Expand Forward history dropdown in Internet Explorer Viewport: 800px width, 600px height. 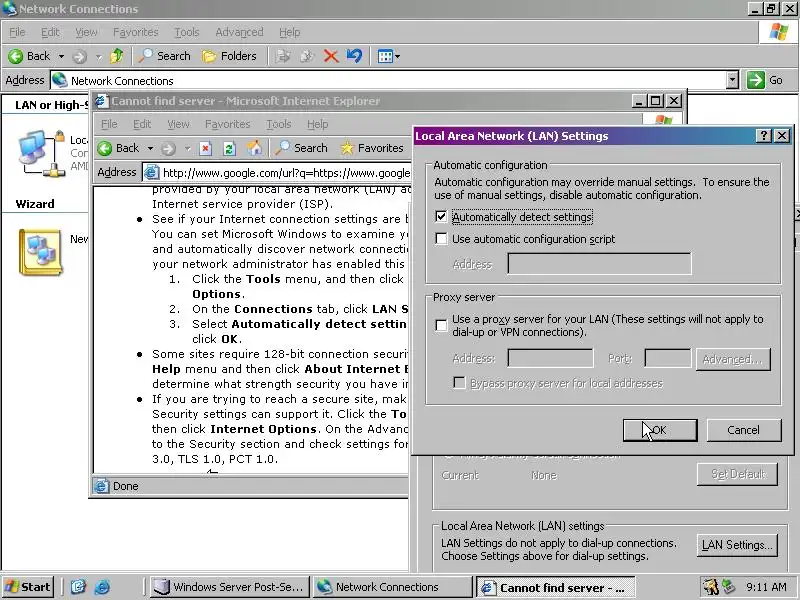(x=188, y=148)
